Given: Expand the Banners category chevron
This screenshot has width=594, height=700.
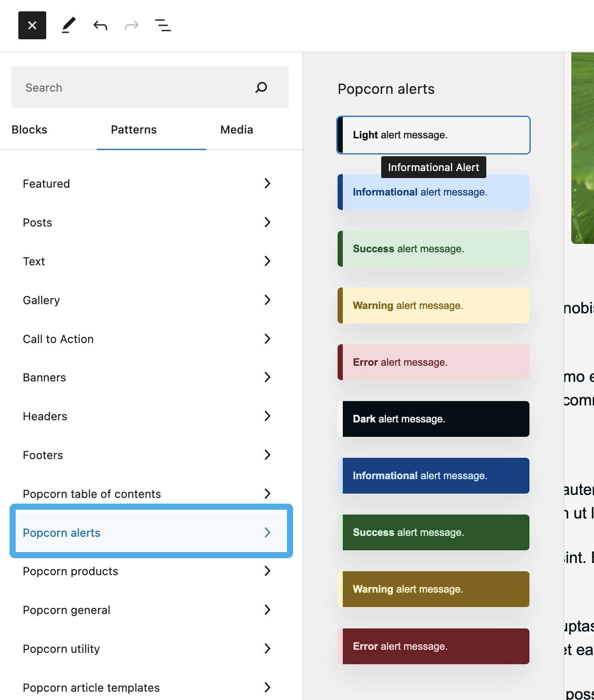Looking at the screenshot, I should [267, 377].
